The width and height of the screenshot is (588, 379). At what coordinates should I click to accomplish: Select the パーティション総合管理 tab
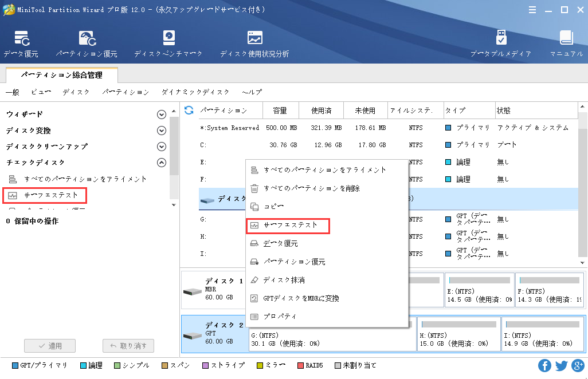click(62, 75)
